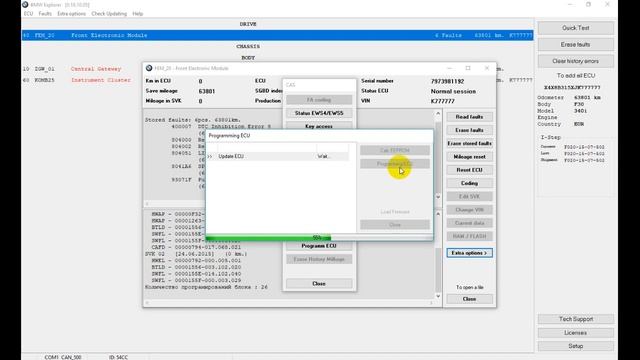Viewport: 640px width, 360px height.
Task: Click the Mileage reset button
Action: (x=469, y=157)
